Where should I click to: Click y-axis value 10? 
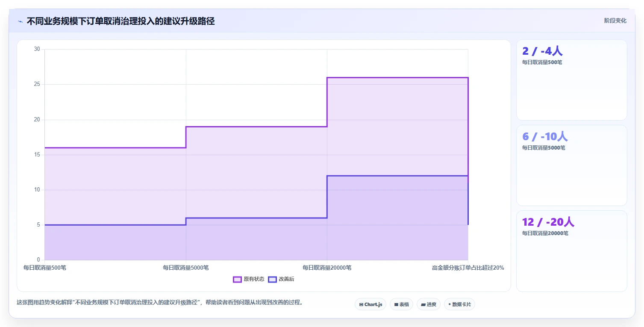[x=37, y=190]
